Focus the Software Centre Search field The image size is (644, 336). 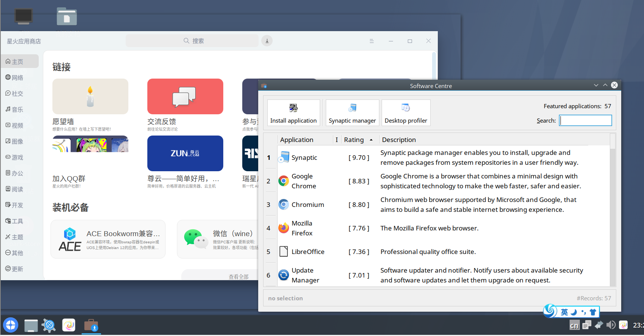[x=585, y=121]
